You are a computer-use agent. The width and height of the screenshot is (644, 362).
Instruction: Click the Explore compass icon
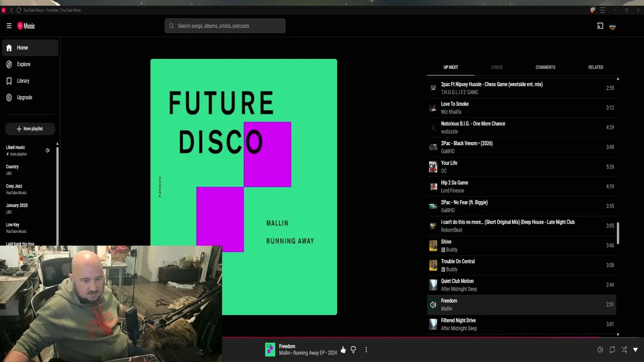[9, 64]
